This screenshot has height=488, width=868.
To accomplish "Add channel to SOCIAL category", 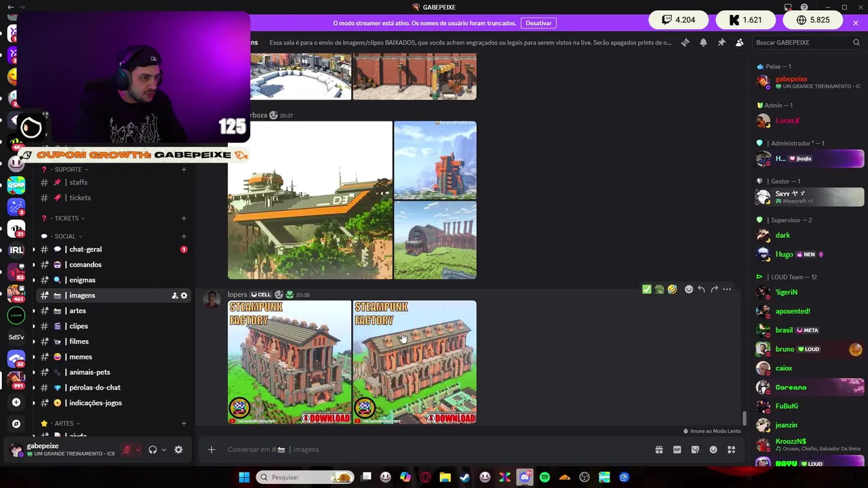I will point(184,237).
